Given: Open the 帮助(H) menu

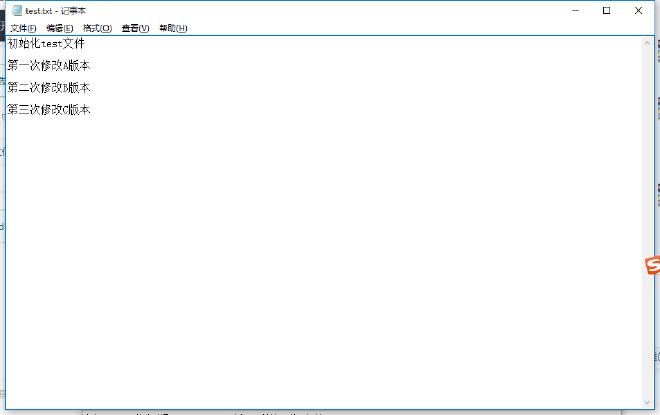Looking at the screenshot, I should (173, 28).
